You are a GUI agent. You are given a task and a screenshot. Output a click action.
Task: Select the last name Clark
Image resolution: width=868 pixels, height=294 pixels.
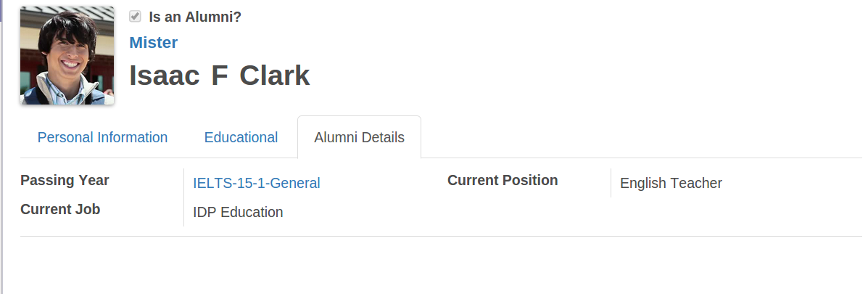click(x=275, y=75)
